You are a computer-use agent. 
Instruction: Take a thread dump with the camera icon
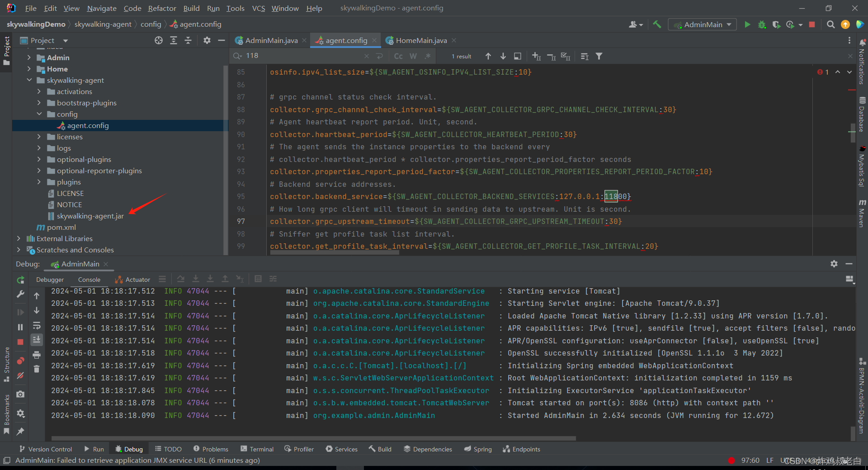click(20, 394)
